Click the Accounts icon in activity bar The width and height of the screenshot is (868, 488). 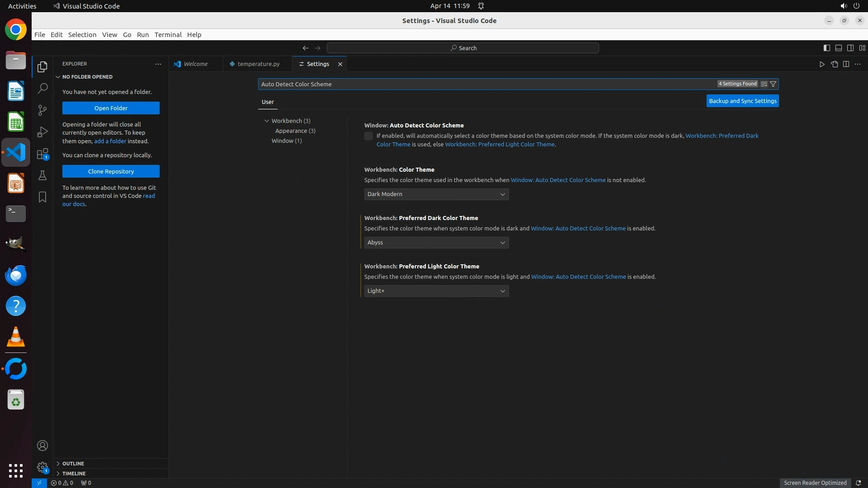[42, 446]
